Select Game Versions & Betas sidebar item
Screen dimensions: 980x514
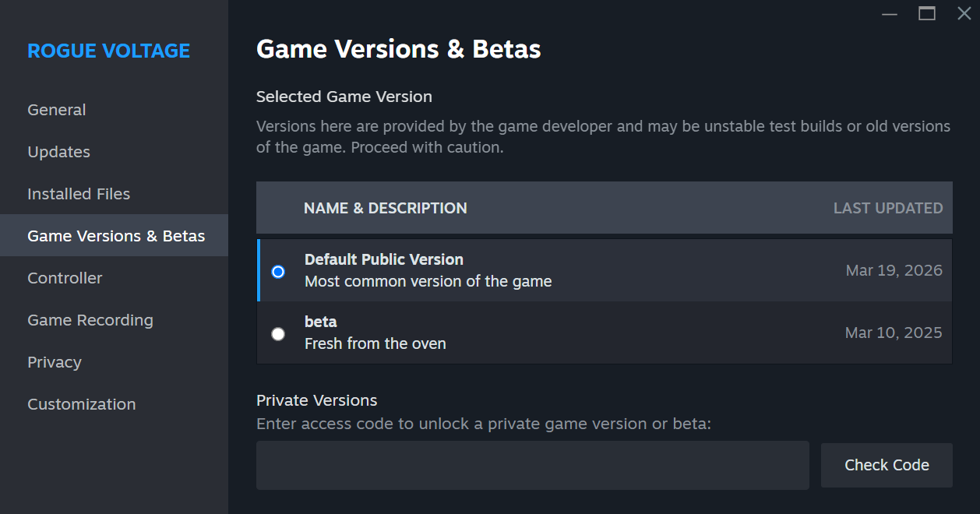pyautogui.click(x=116, y=236)
